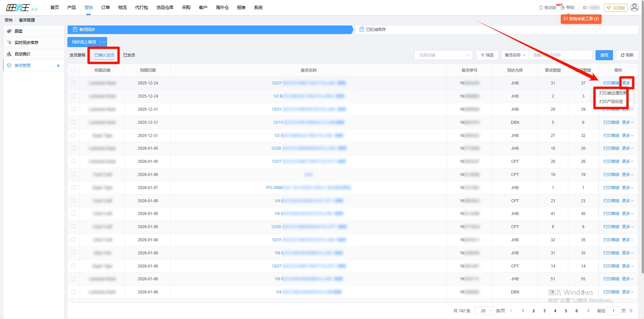Click the 已扣减库存 step in progress bar

coord(376,30)
